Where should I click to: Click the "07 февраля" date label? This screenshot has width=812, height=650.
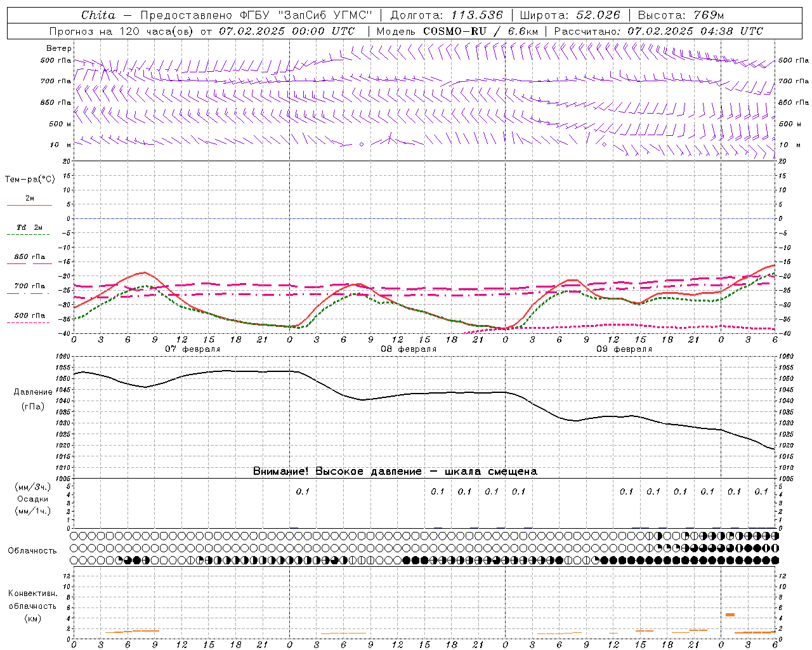coord(193,349)
